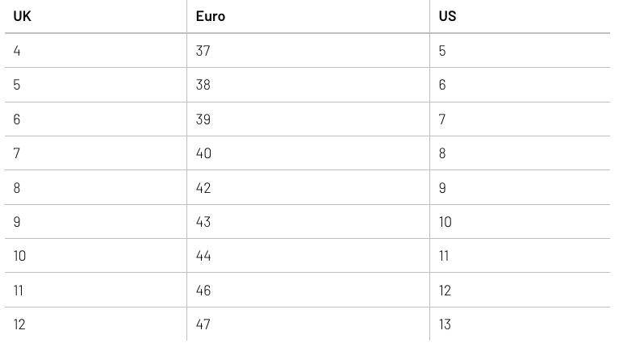Click US size 10 cell
Viewport: 619px width, 364px height.
coord(445,222)
